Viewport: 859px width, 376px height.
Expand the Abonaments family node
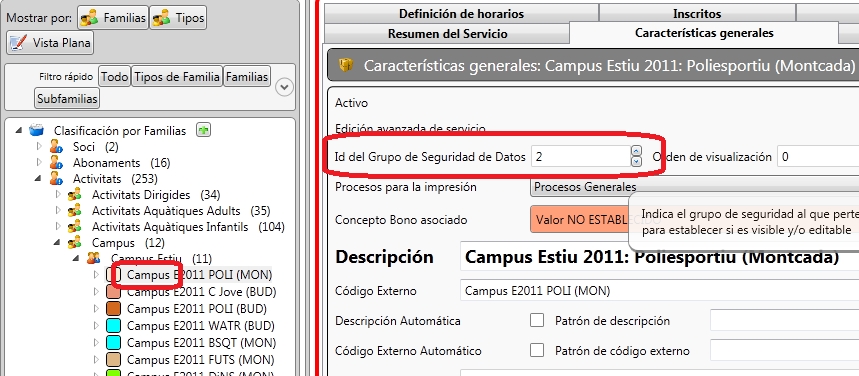pos(39,163)
